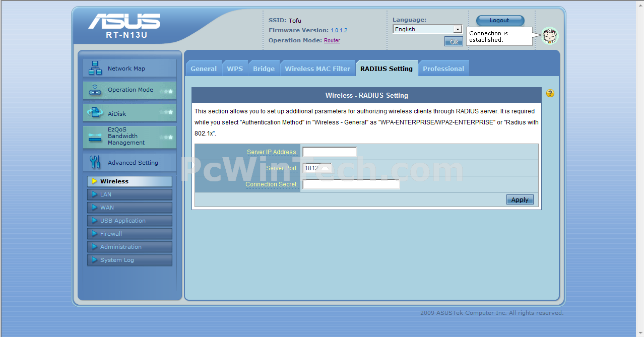Image resolution: width=644 pixels, height=337 pixels.
Task: Click the Network Map icon
Action: (x=95, y=68)
